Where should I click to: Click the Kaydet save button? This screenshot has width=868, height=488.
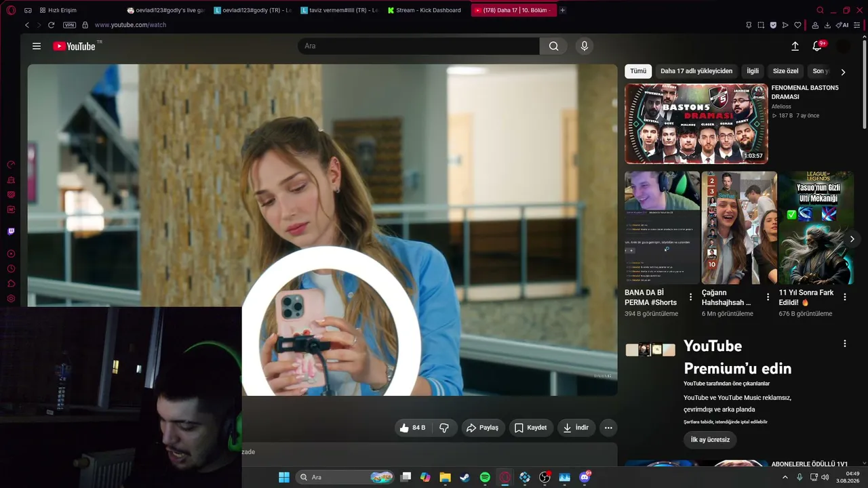[x=530, y=428]
